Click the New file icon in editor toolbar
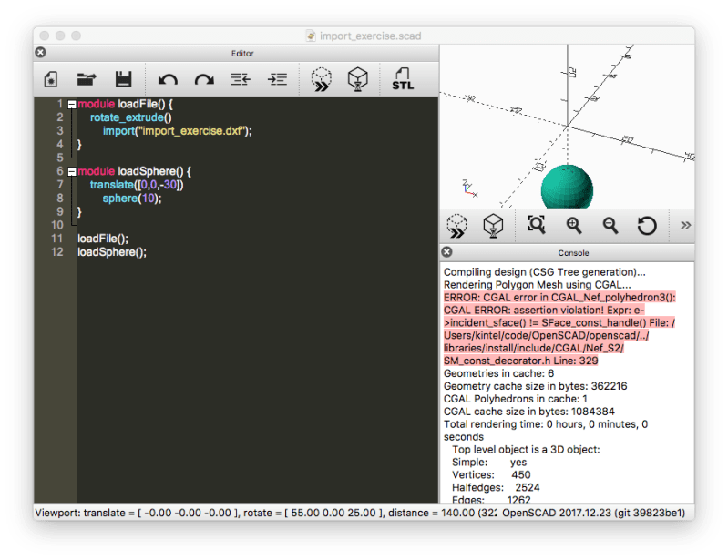Screen dimensions: 728x560 click(51, 79)
